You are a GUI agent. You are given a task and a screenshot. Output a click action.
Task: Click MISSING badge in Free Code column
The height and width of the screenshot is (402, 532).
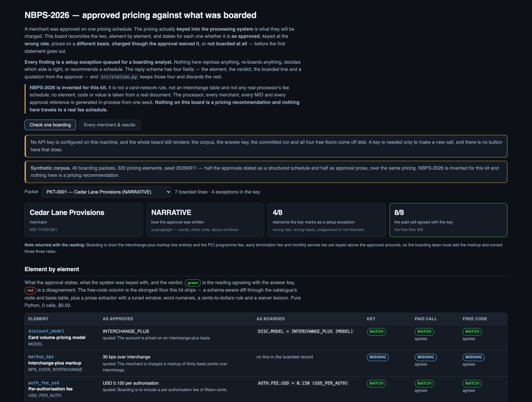tap(473, 357)
